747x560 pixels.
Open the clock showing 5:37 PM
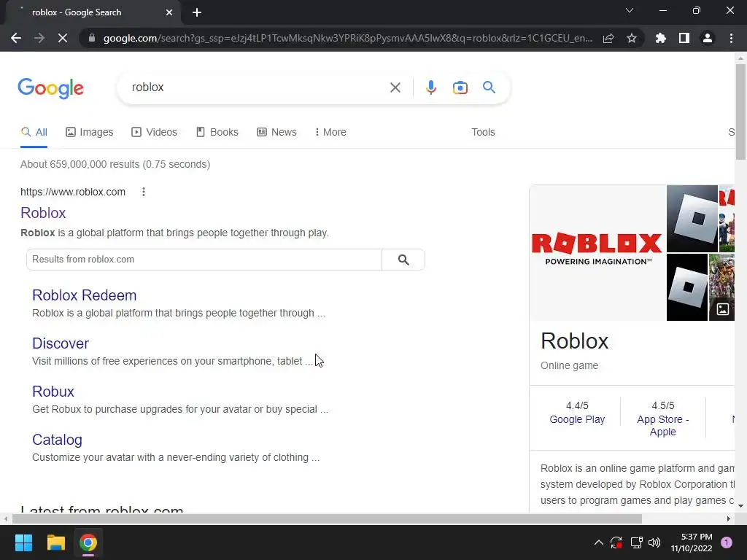pyautogui.click(x=692, y=542)
